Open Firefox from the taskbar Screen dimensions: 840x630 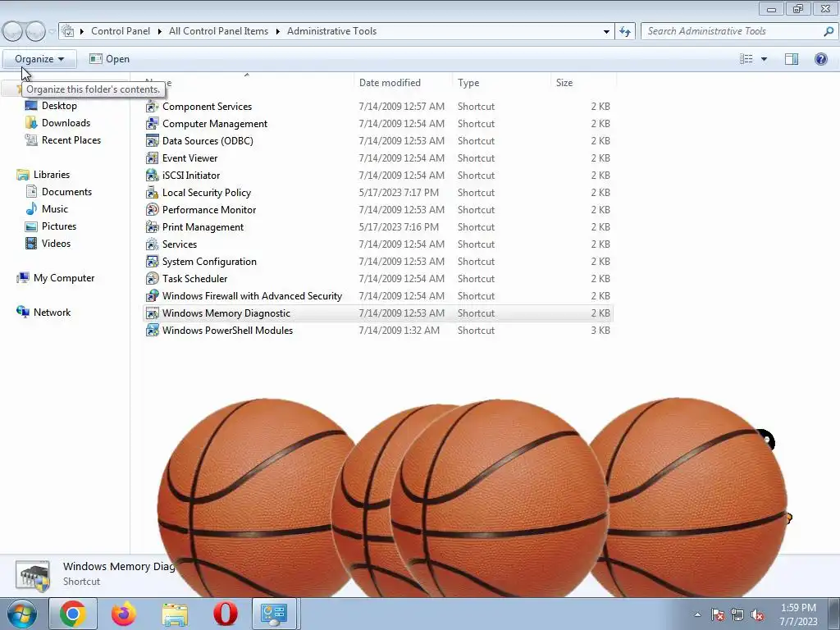[124, 614]
